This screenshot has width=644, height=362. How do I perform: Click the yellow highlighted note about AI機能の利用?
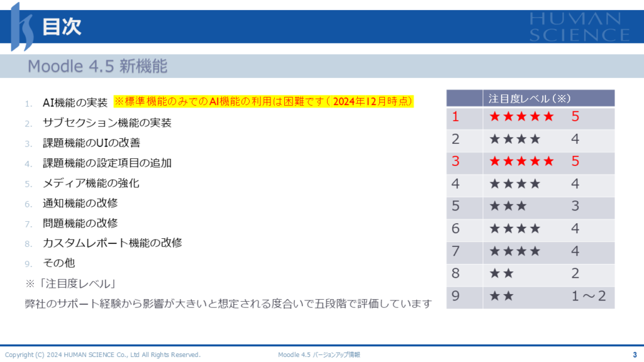click(264, 101)
